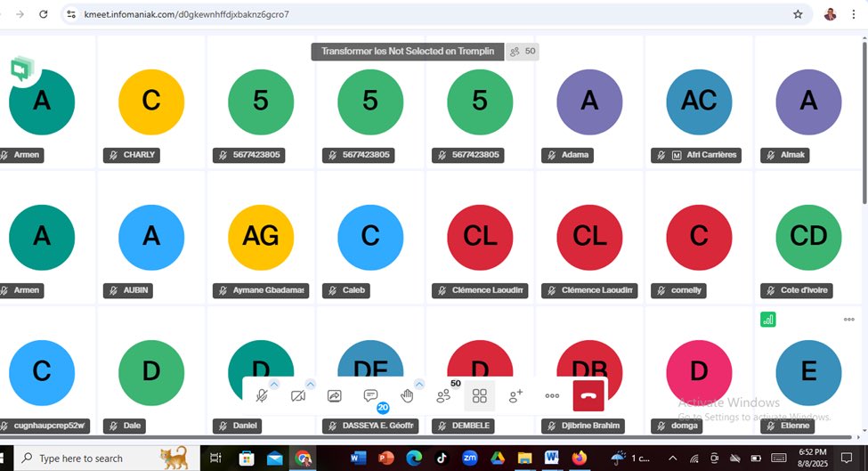
Task: Show hidden system tray icons
Action: pyautogui.click(x=673, y=459)
